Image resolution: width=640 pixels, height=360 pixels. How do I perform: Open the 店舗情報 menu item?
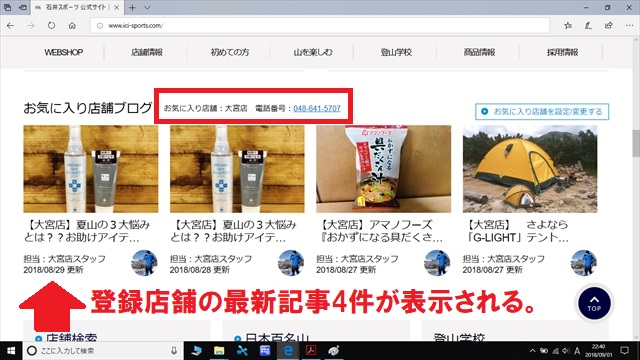click(x=147, y=52)
